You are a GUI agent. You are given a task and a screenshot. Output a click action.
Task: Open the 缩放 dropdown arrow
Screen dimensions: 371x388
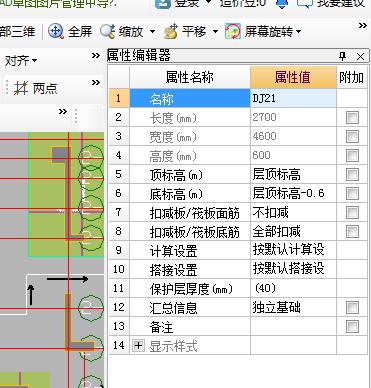click(x=152, y=32)
